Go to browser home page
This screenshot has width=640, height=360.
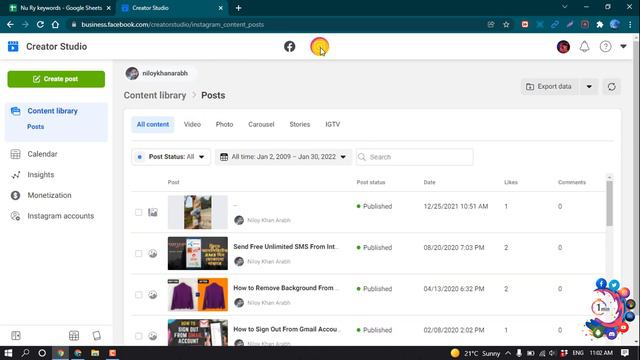point(56,24)
